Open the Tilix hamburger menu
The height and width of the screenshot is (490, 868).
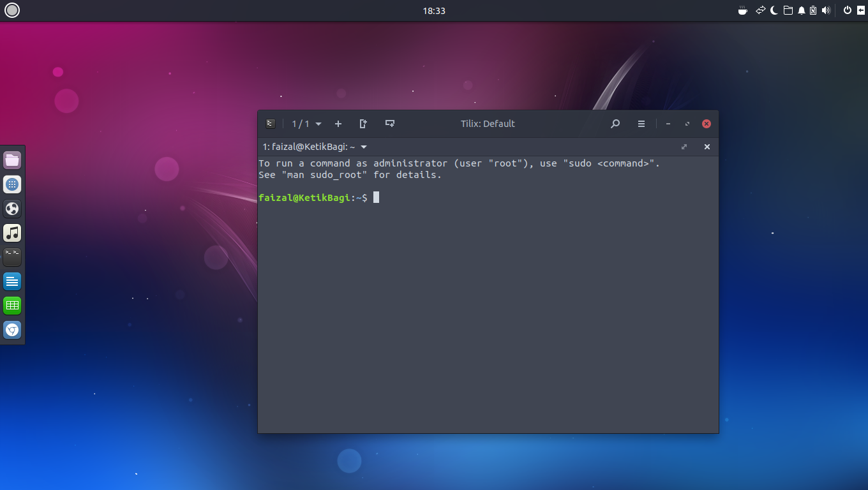[641, 124]
